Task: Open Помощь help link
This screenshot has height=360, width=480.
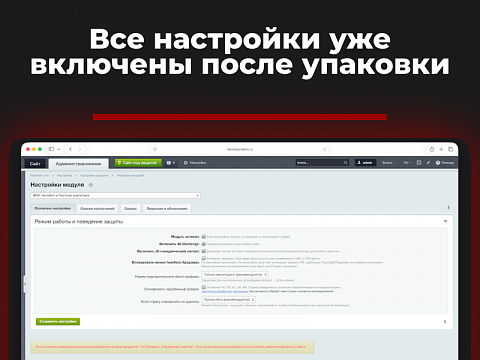Action: pos(445,163)
